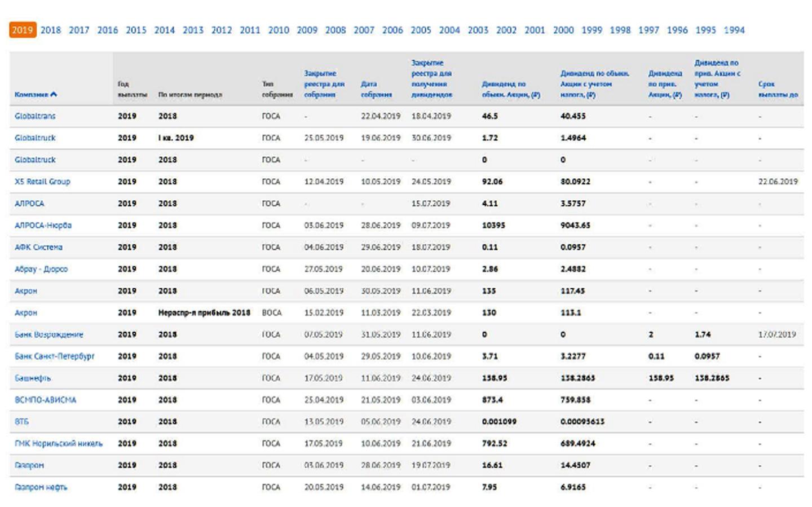The width and height of the screenshot is (812, 507).
Task: Select the 17.07.2019 payment deadline cell
Action: coord(777,334)
